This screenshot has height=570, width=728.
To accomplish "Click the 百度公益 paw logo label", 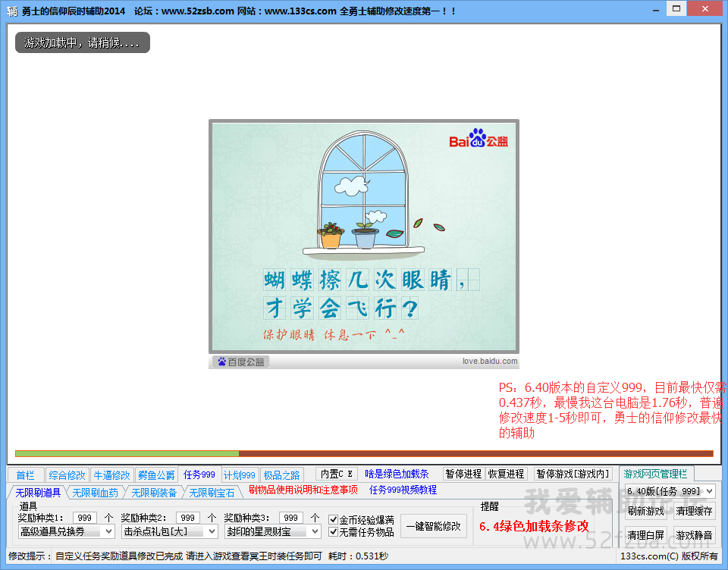I will click(240, 362).
